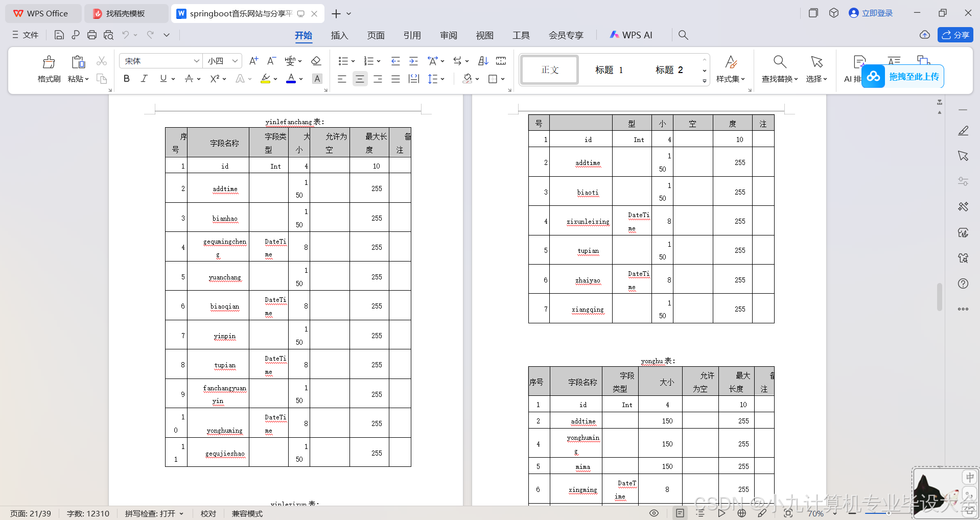Image resolution: width=980 pixels, height=520 pixels.
Task: Click the zoom slider handle
Action: point(889,513)
